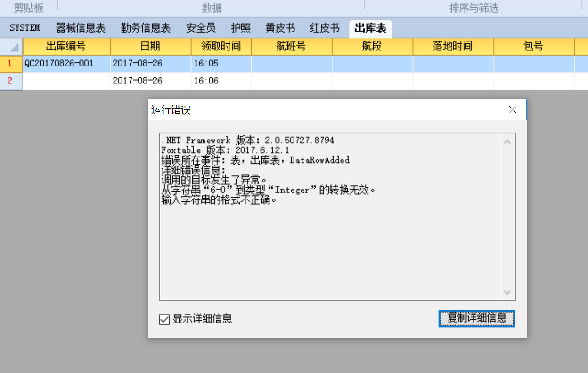Click the 航班号 column header
Screen dimensions: 588x373
[292, 46]
